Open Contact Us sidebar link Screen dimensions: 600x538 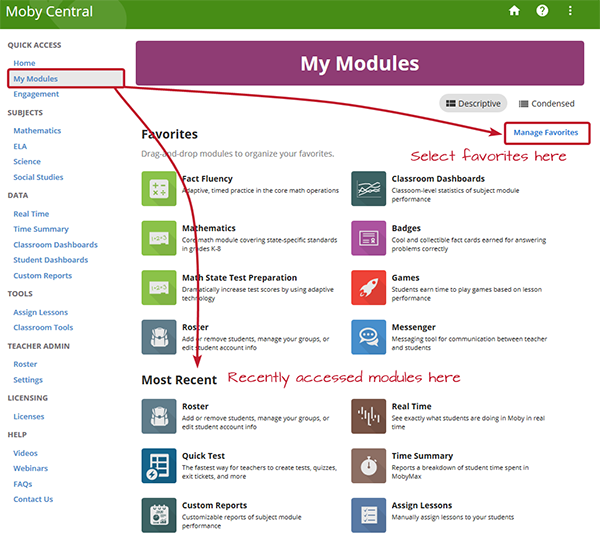coord(33,499)
